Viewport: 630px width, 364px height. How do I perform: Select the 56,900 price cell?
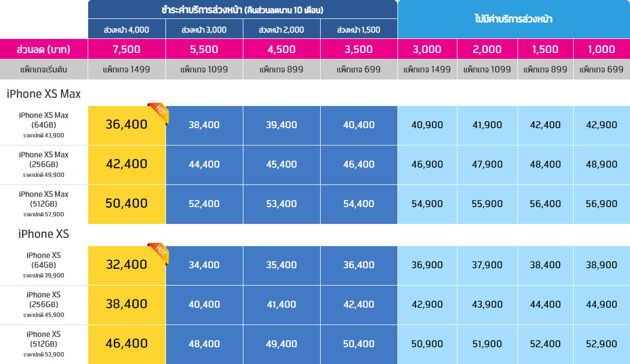click(x=601, y=204)
